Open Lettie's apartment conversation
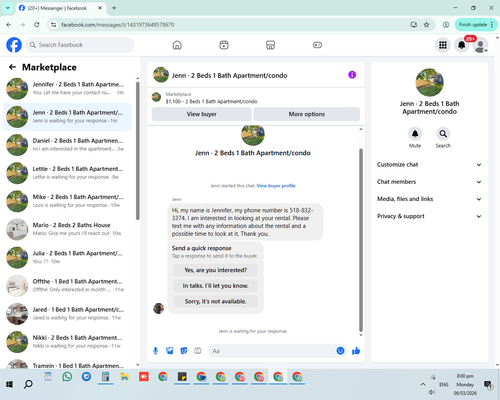The image size is (500, 400). 67,173
